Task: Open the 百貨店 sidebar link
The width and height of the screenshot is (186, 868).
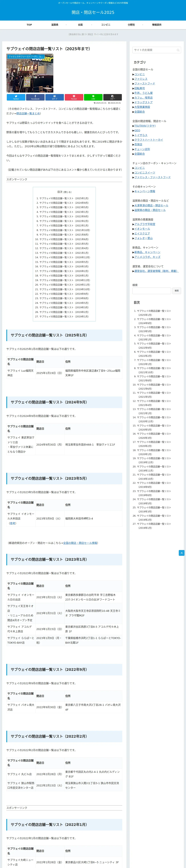Action: (x=138, y=145)
